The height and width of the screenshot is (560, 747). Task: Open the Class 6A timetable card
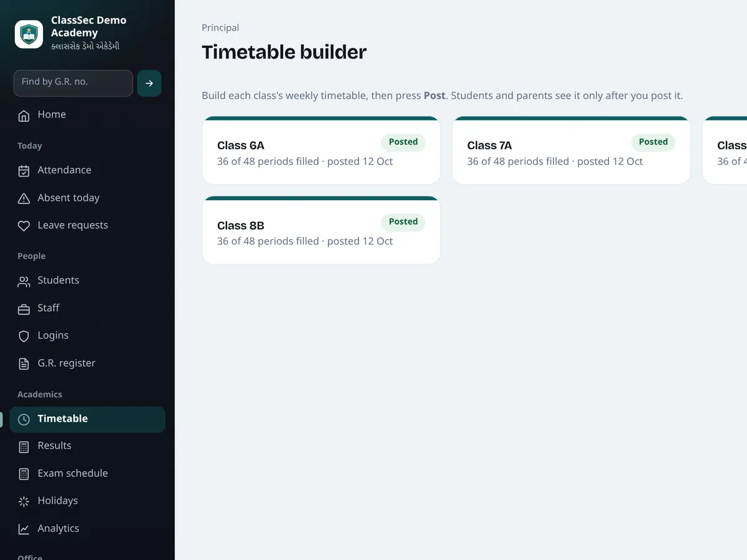(x=321, y=151)
